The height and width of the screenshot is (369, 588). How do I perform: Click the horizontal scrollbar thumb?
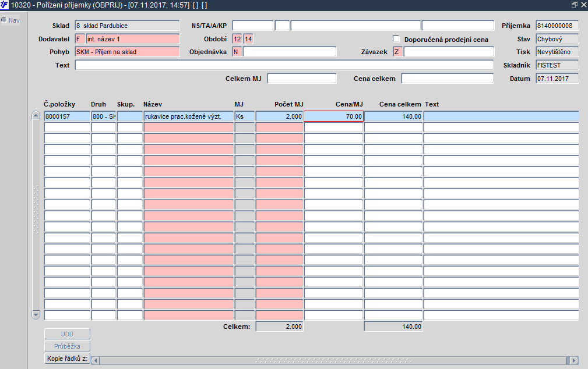pos(333,360)
